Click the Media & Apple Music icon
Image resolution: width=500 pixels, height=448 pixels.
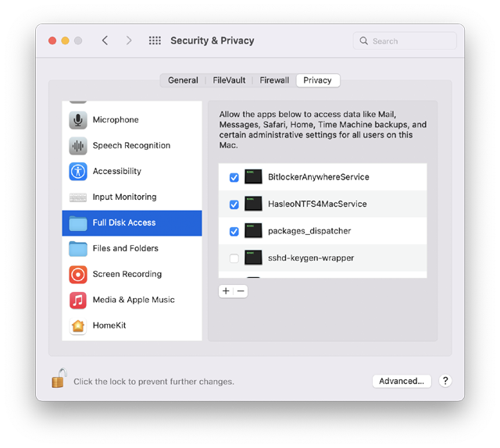click(x=78, y=300)
